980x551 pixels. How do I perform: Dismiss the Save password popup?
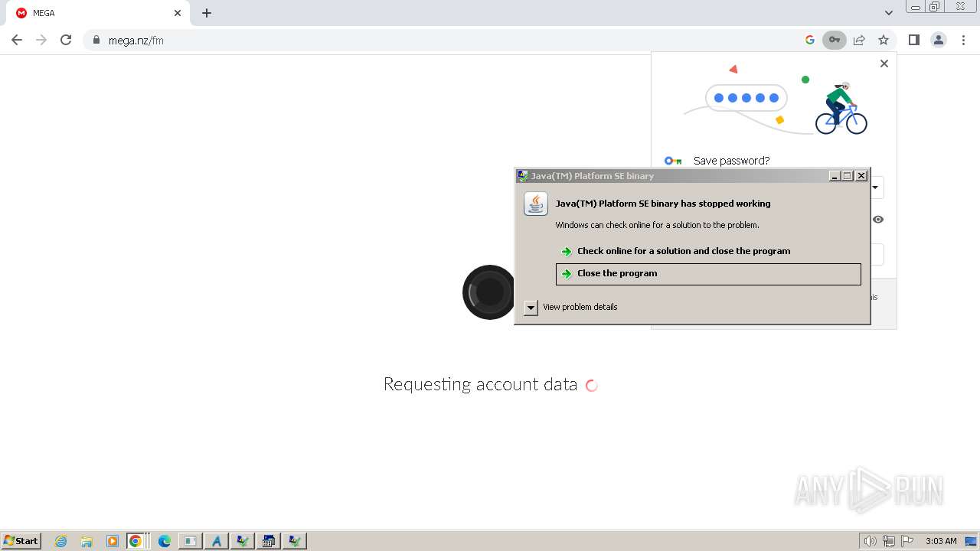884,64
